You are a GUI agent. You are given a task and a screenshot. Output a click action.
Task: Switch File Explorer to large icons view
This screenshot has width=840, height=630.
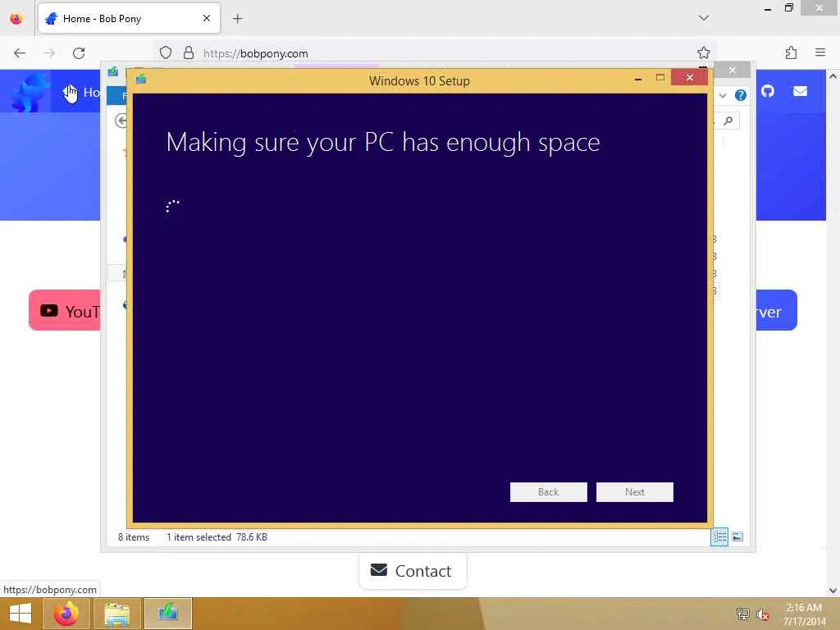[x=737, y=536]
